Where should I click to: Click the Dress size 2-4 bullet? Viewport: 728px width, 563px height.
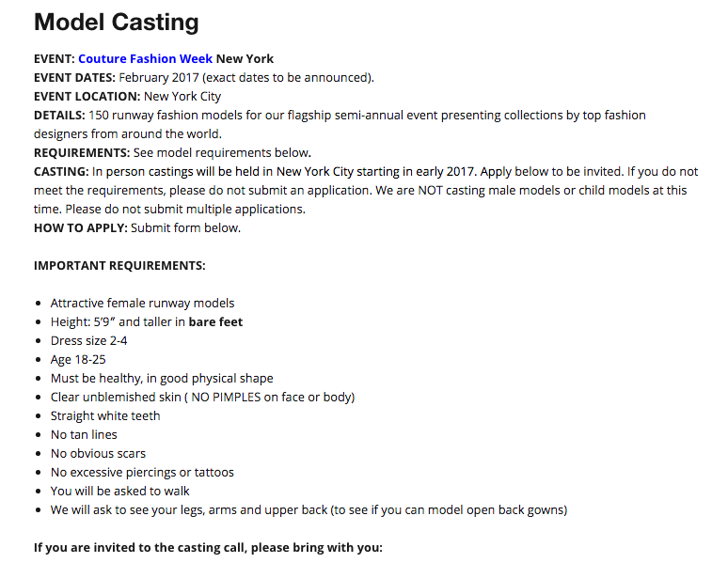(88, 340)
